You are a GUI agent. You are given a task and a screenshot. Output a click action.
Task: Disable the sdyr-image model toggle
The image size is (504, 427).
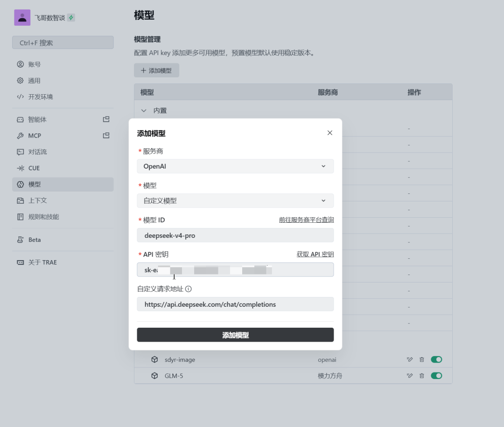[x=436, y=359]
